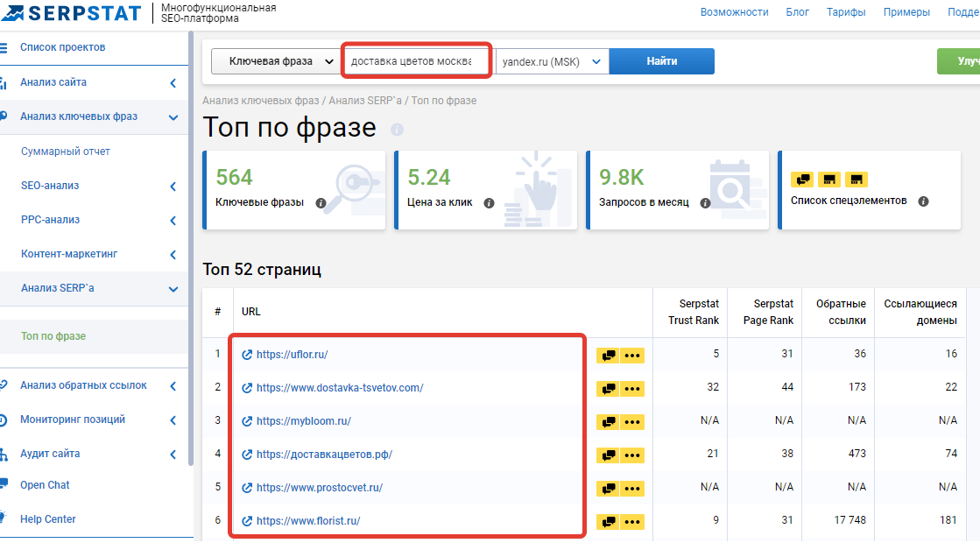Click the Ссылающиеся домены column header

point(920,312)
